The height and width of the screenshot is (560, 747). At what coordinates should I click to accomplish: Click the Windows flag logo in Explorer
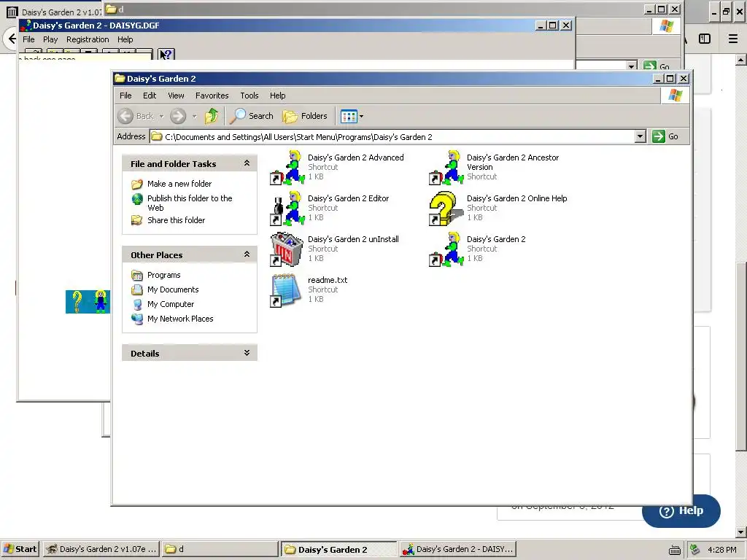tap(675, 96)
